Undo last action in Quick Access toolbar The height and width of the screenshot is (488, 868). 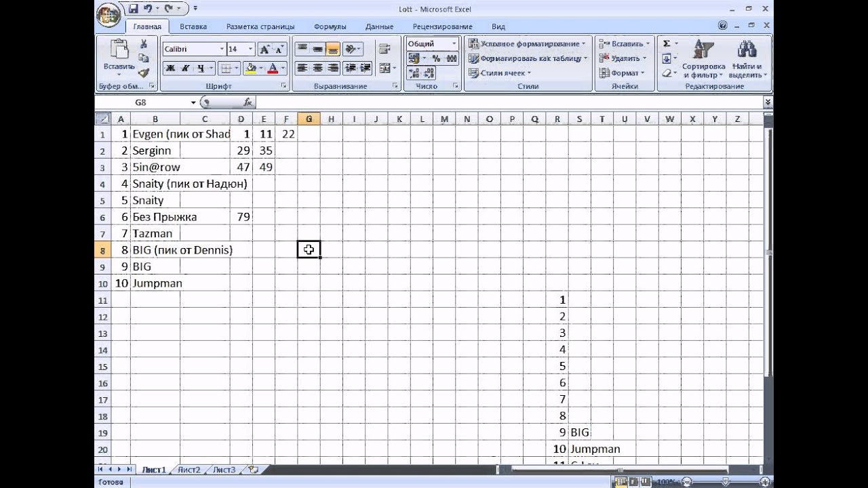pos(148,9)
